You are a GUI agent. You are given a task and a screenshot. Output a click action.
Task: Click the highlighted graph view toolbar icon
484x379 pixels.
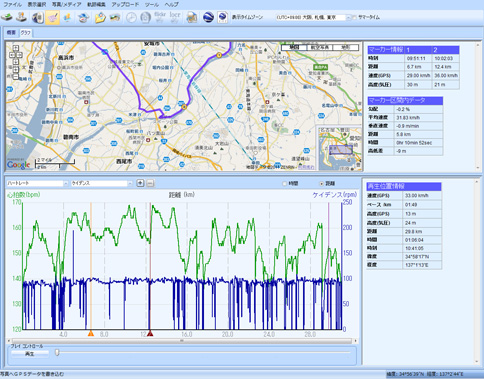tap(53, 17)
